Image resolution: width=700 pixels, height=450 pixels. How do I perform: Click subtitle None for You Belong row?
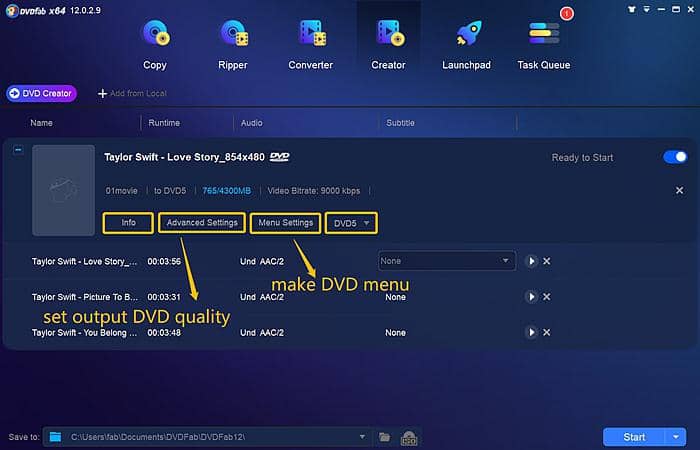(x=396, y=333)
